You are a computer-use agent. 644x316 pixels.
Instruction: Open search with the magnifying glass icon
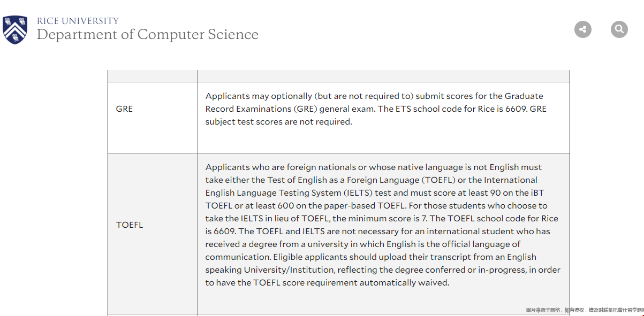tap(619, 29)
